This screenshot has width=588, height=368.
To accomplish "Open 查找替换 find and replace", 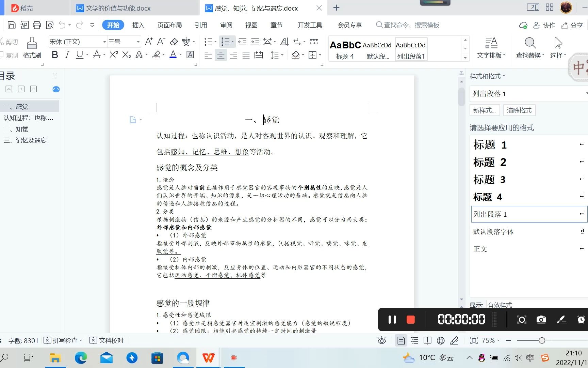I will click(x=530, y=48).
